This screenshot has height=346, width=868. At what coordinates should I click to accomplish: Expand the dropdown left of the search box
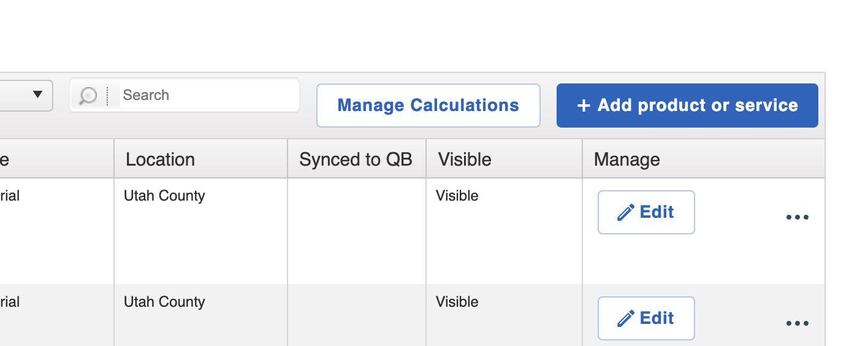[x=37, y=95]
